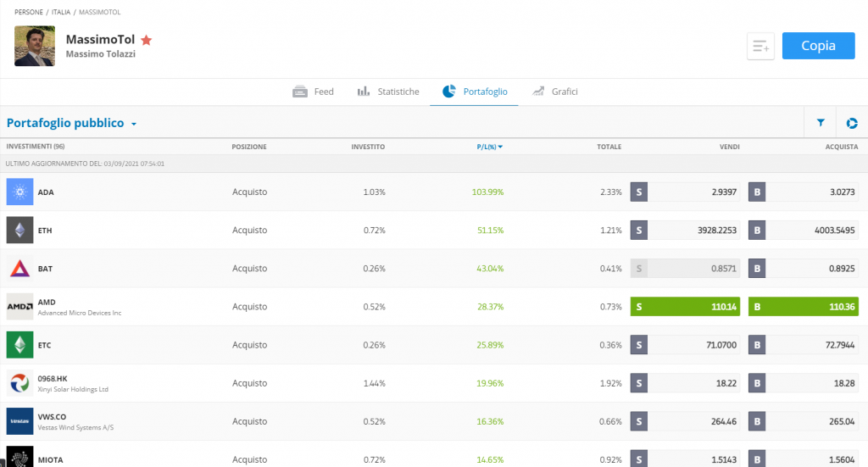Viewport: 868px width, 467px height.
Task: Click the Vestas VWS.CO logo icon
Action: coord(20,421)
